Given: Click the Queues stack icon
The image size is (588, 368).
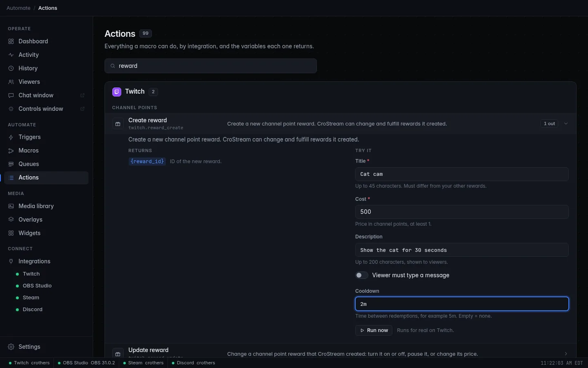Looking at the screenshot, I should click(x=11, y=164).
